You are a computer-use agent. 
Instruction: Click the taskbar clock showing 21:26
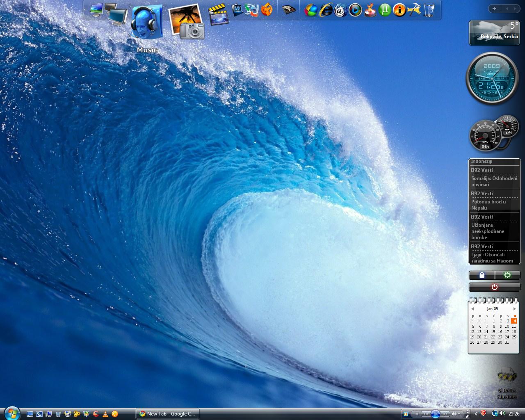point(514,414)
